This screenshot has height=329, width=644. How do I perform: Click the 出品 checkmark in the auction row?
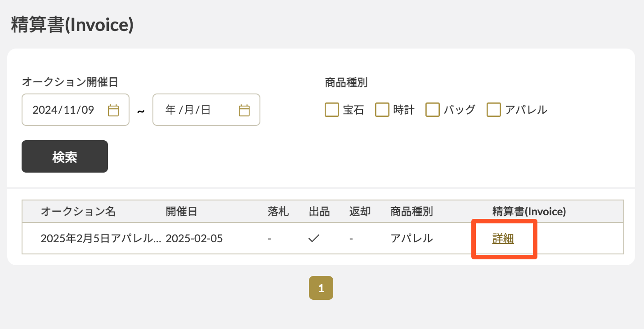[x=313, y=239]
